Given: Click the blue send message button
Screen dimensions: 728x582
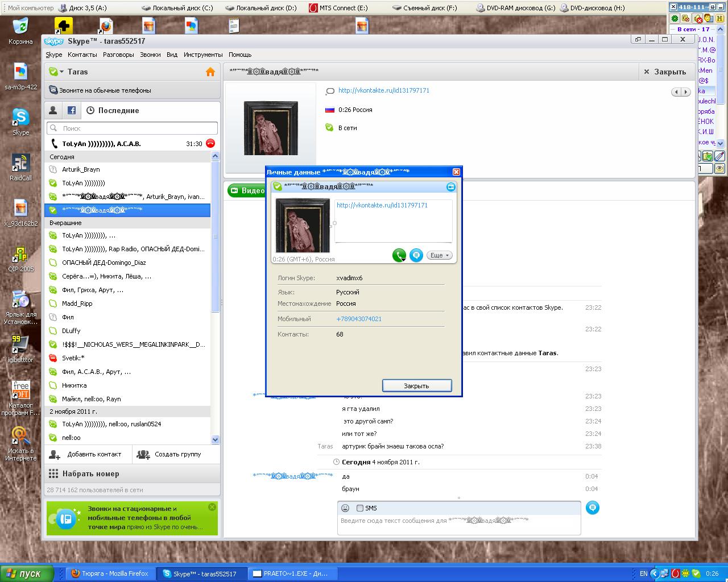Looking at the screenshot, I should click(x=592, y=508).
